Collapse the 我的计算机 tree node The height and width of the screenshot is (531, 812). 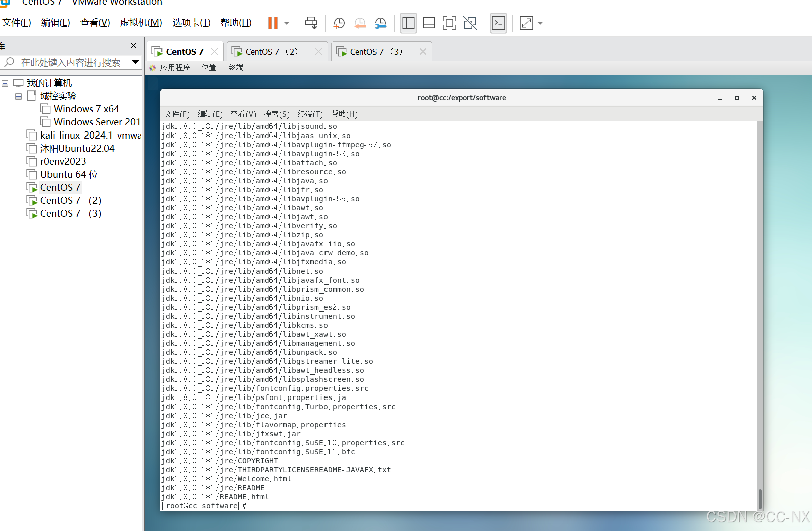(x=5, y=83)
